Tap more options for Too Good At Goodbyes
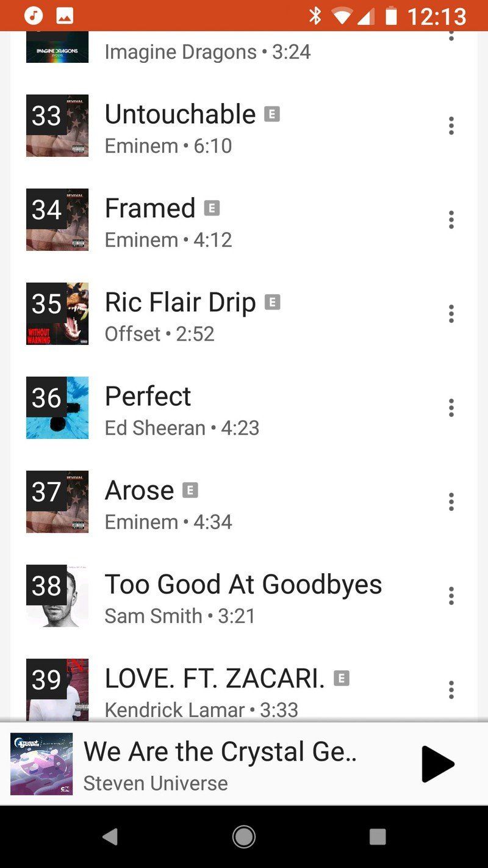Image resolution: width=488 pixels, height=868 pixels. (451, 596)
